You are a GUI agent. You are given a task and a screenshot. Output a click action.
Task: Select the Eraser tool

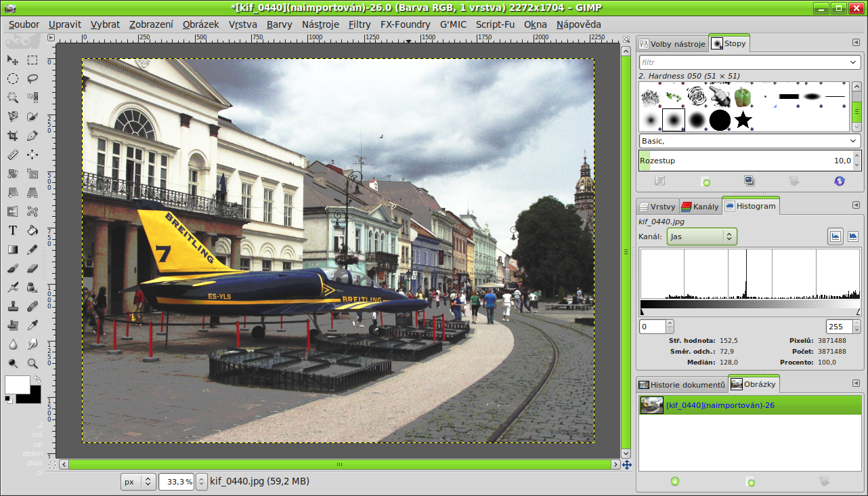pyautogui.click(x=32, y=268)
